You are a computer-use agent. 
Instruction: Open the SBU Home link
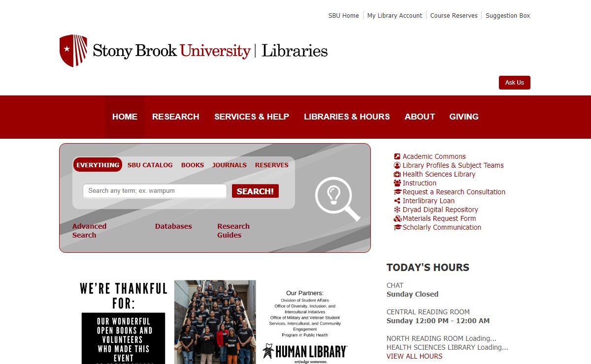pyautogui.click(x=344, y=16)
